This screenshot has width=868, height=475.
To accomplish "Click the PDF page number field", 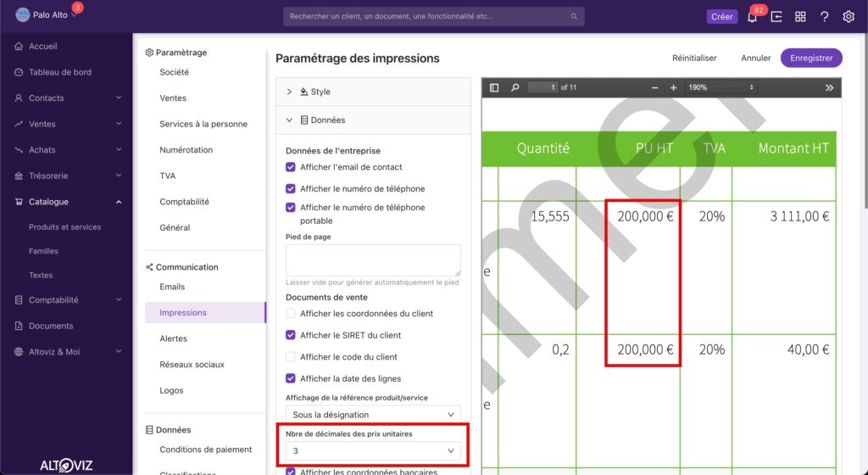I will [x=542, y=87].
